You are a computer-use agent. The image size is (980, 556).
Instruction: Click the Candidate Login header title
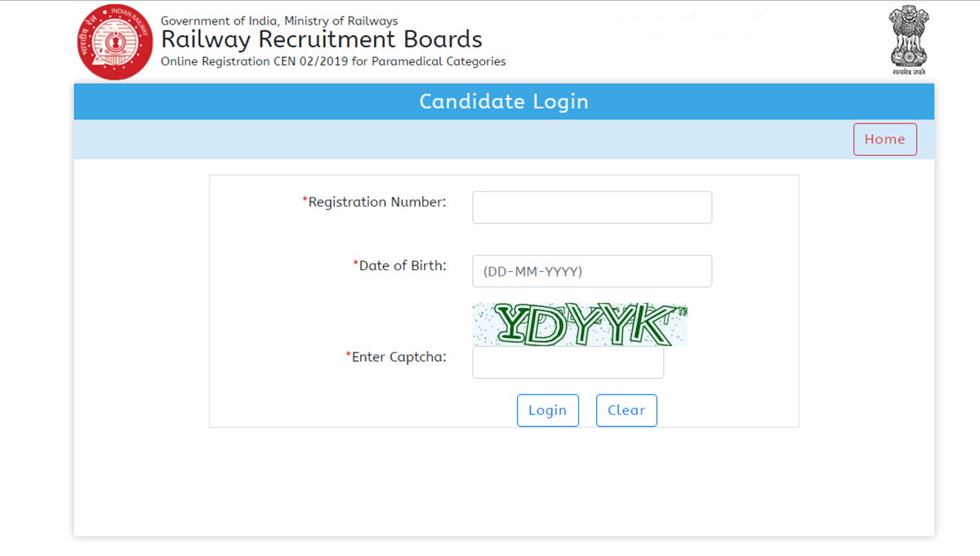pyautogui.click(x=504, y=101)
